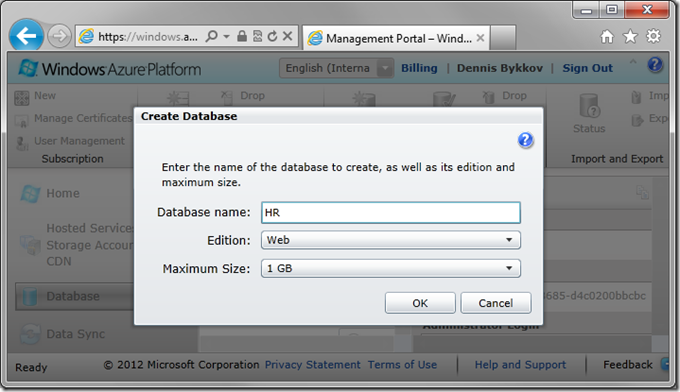Click the lock security icon in address bar
This screenshot has height=392, width=680.
[x=242, y=36]
